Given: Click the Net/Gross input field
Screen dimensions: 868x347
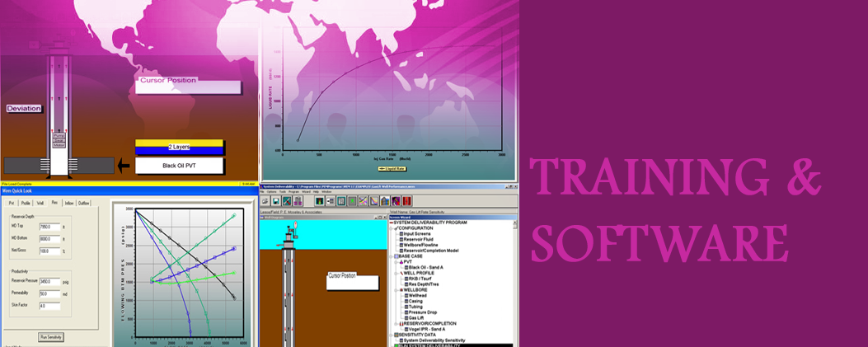Looking at the screenshot, I should click(x=49, y=251).
